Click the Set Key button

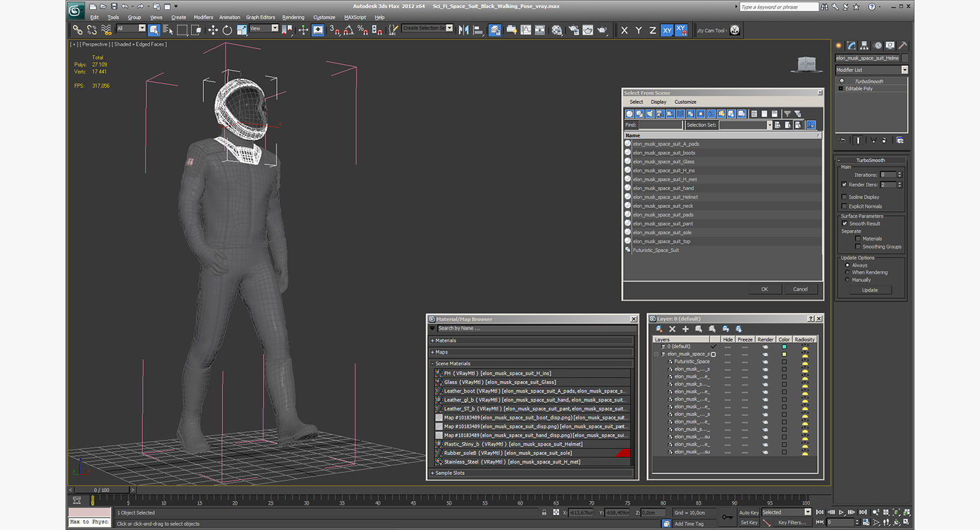click(x=748, y=523)
